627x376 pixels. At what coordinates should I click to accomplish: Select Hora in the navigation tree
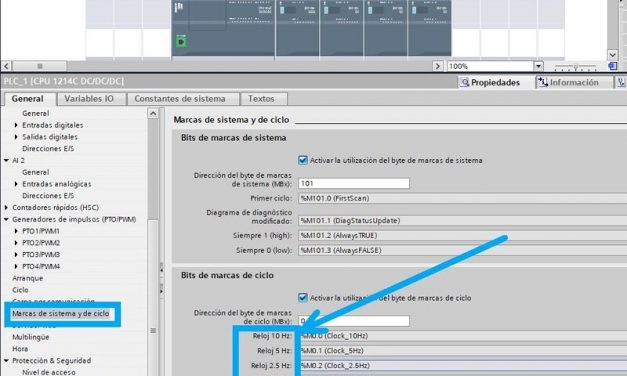tap(20, 349)
